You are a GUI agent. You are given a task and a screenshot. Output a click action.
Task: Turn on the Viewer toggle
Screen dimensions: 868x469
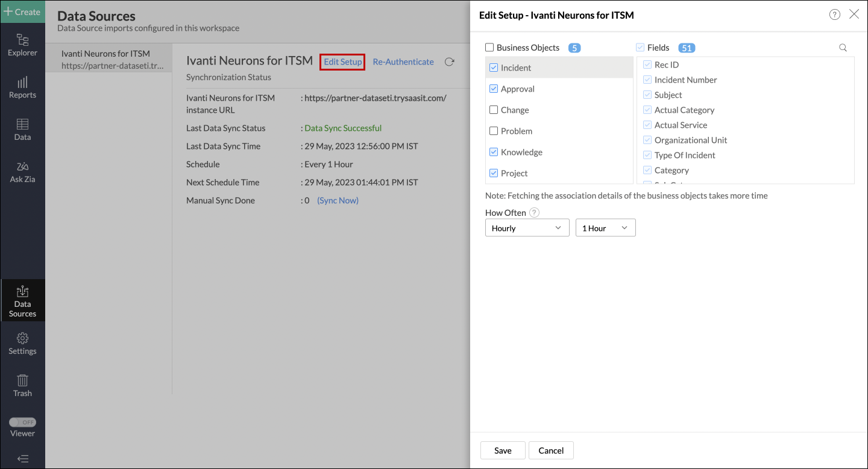click(22, 422)
